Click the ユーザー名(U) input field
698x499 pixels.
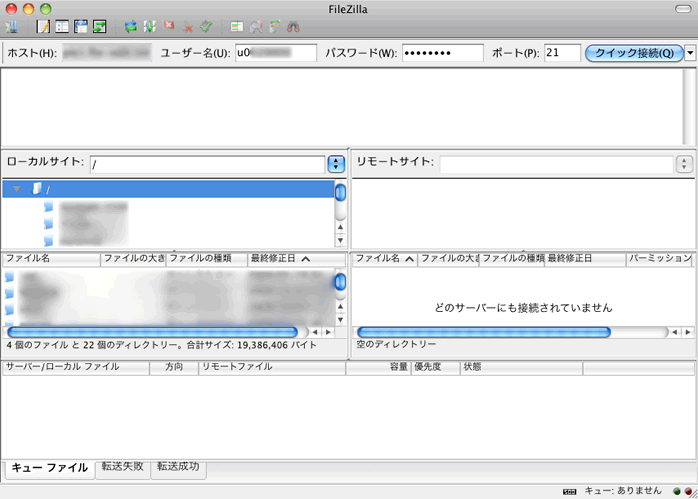(x=276, y=53)
